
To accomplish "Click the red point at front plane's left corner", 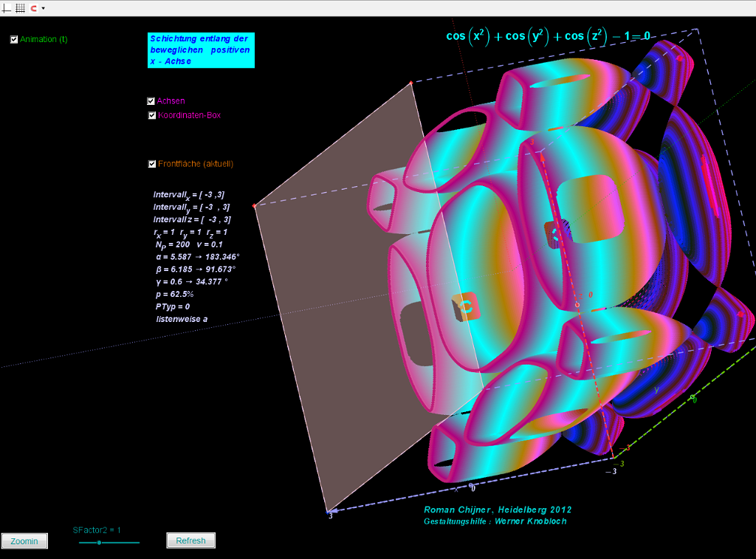I will tap(254, 206).
